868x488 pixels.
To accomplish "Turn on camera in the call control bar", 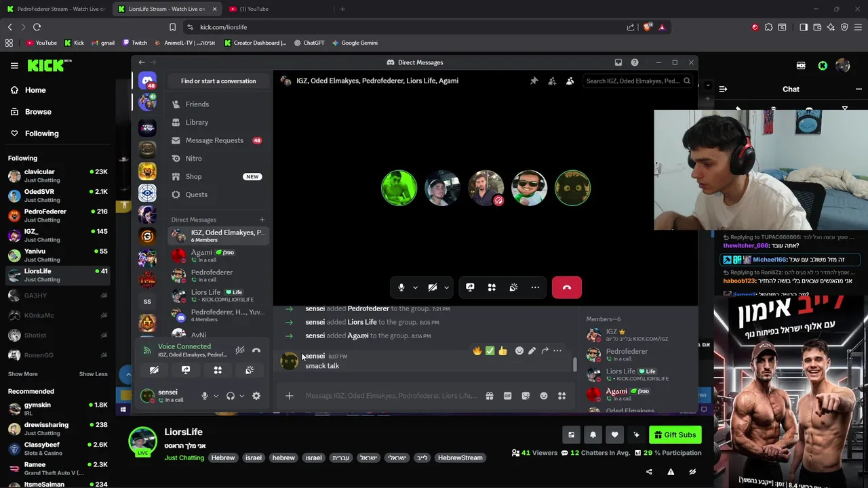I will (433, 287).
